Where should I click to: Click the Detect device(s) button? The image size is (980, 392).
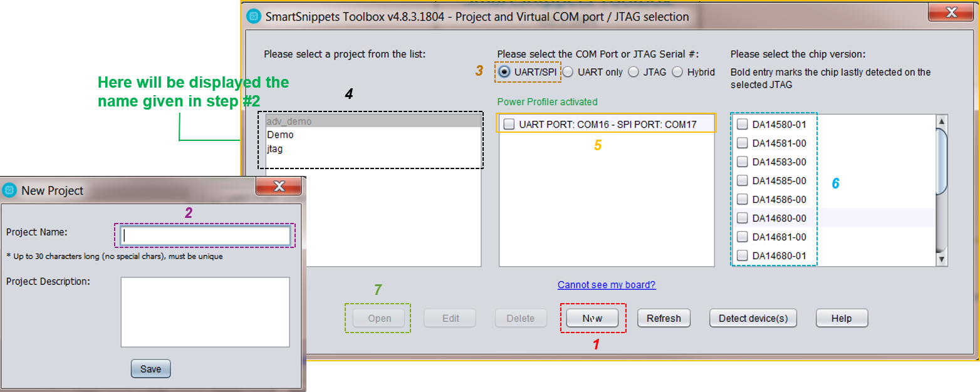tap(753, 318)
